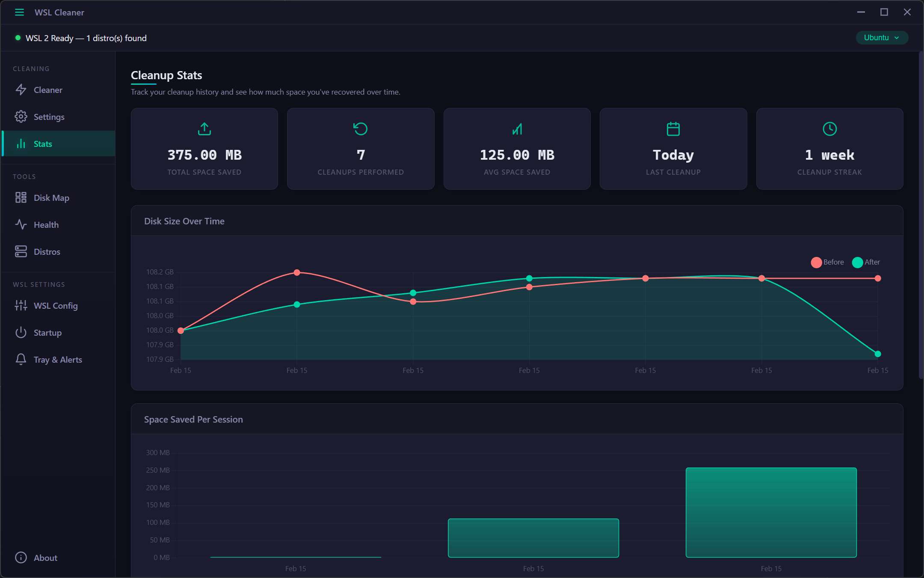Click the hamburger menu icon

(19, 12)
